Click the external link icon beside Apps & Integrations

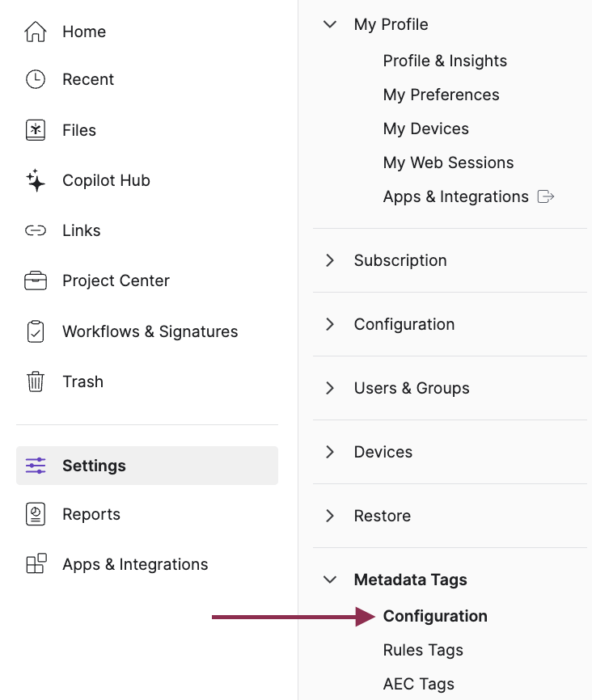click(547, 196)
